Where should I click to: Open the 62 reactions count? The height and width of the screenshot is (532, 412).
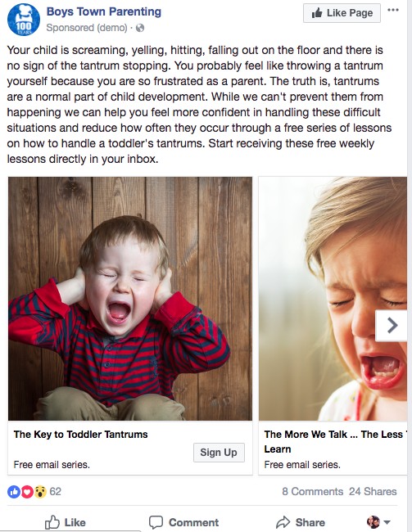click(x=56, y=492)
